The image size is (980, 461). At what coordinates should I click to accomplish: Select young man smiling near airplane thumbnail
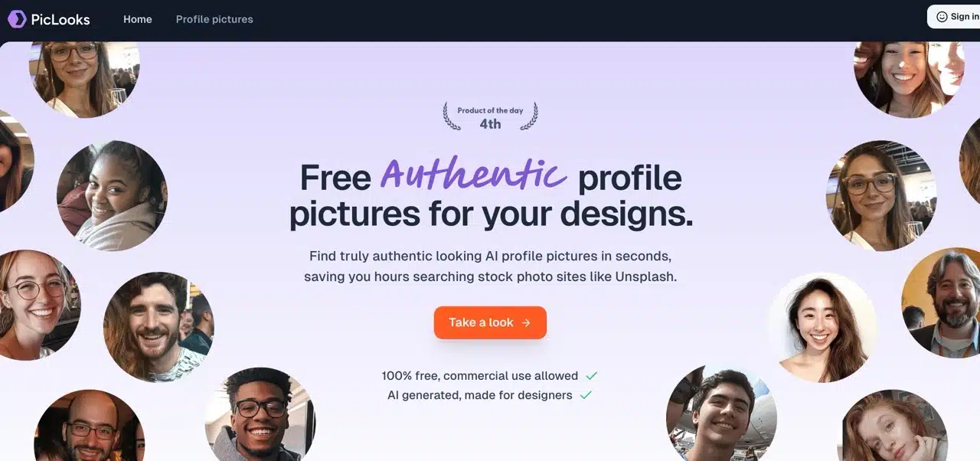click(721, 414)
